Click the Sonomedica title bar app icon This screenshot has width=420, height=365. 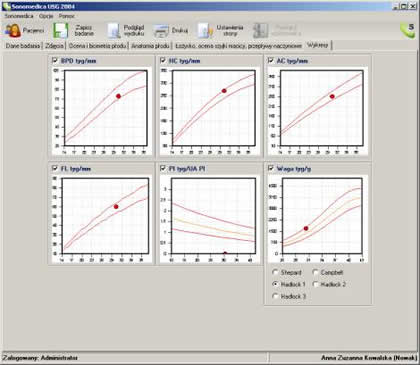(6, 6)
